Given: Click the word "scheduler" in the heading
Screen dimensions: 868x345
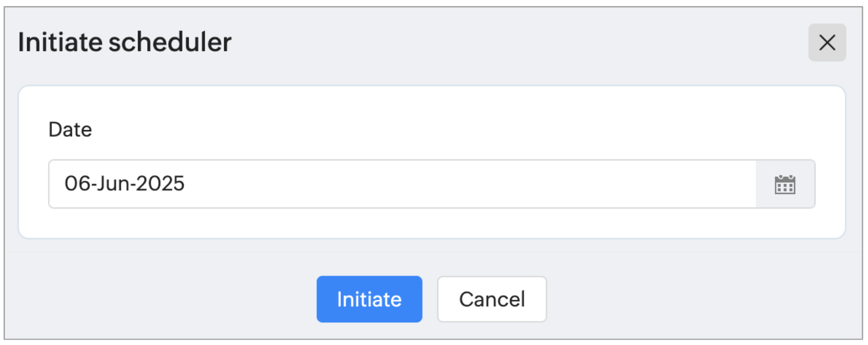Looking at the screenshot, I should click(170, 42).
